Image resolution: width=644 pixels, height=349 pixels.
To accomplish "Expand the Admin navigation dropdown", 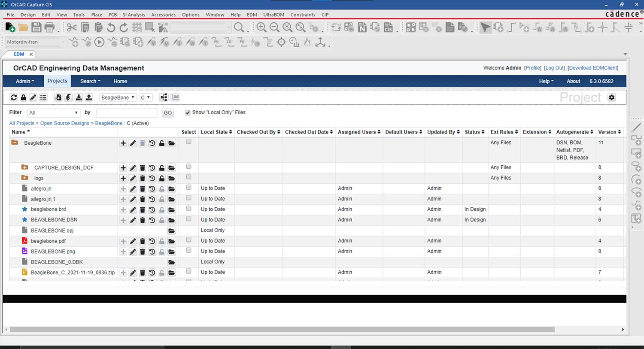I will 25,81.
